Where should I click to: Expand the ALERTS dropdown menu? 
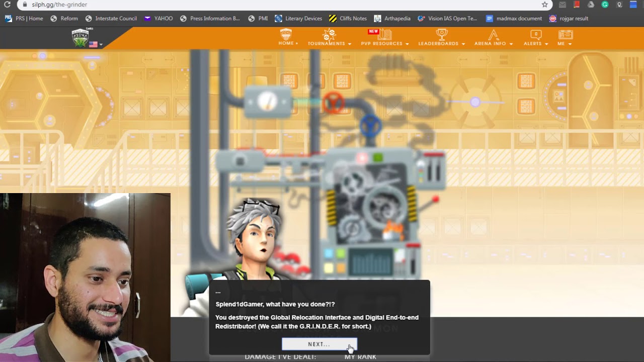click(536, 38)
